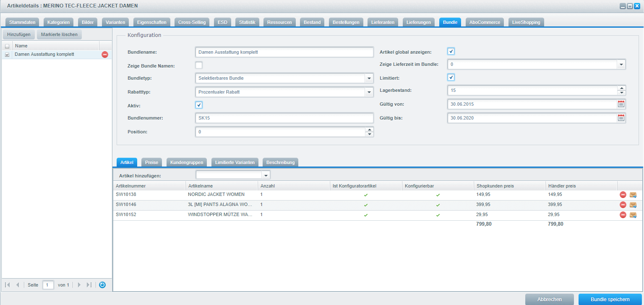The image size is (644, 305).
Task: Sort by Händler preis column header
Action: [x=581, y=185]
